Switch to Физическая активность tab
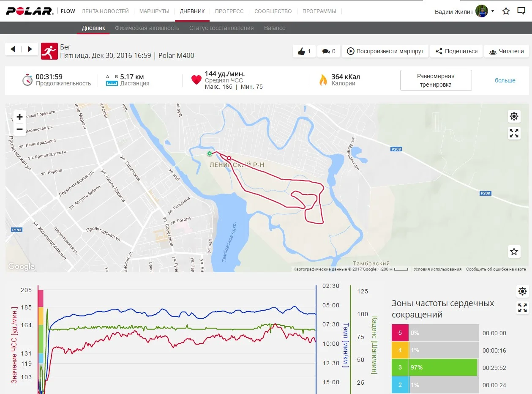Viewport: 532px width, 394px height. pos(147,28)
